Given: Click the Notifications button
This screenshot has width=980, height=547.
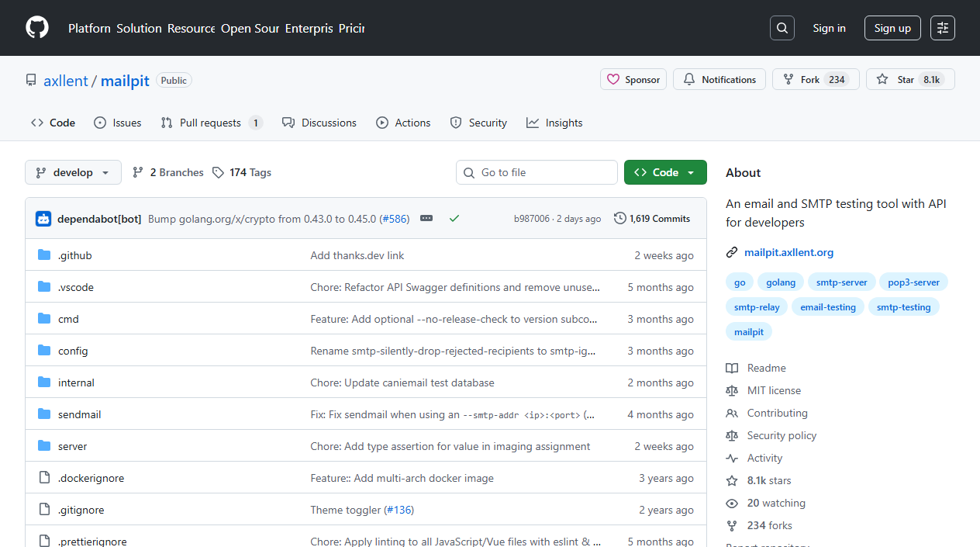Looking at the screenshot, I should pos(719,79).
